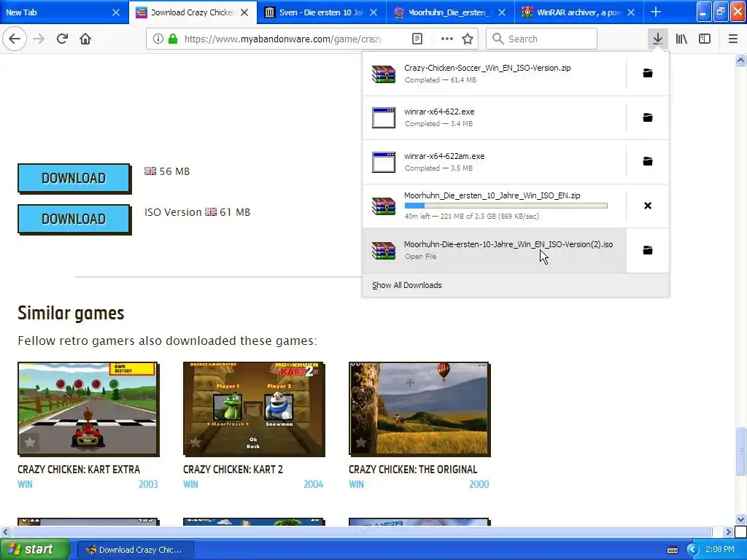Viewport: 747px width, 560px height.
Task: Click the Moorhuhn zip download progress bar
Action: pyautogui.click(x=506, y=206)
